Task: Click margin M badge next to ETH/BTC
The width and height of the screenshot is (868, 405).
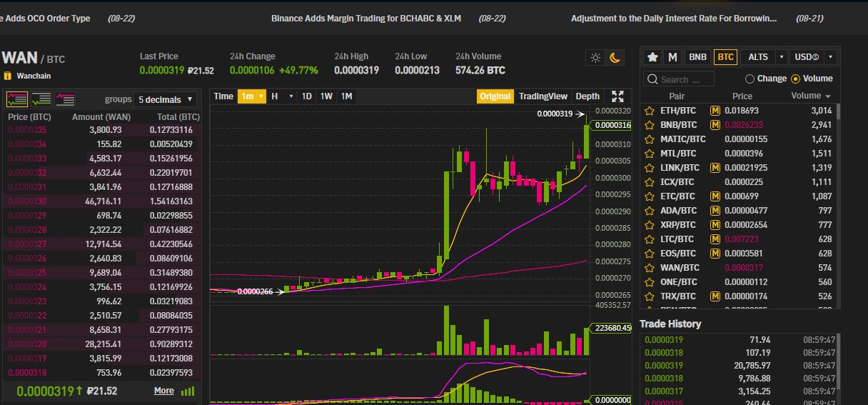Action: (715, 111)
